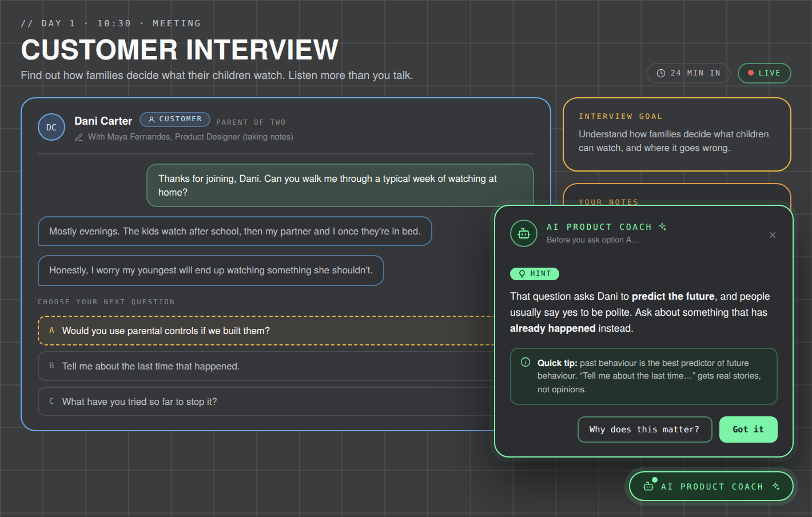Click the clock icon in 24 MIN IN

661,73
